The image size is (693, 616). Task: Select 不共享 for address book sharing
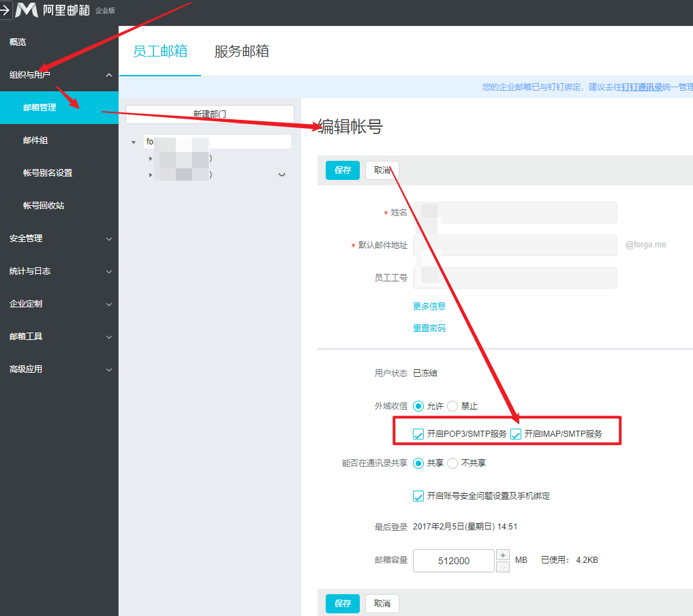[x=452, y=463]
